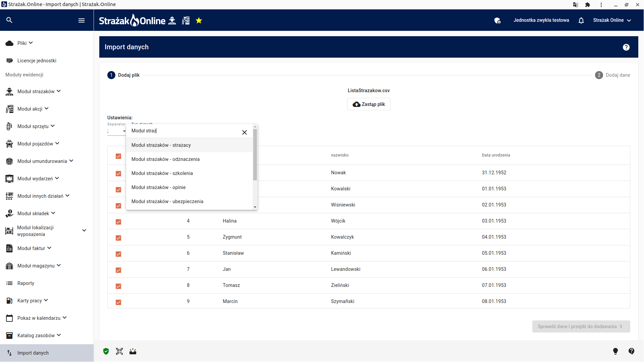
Task: Click the Raporty list icon
Action: 9,283
